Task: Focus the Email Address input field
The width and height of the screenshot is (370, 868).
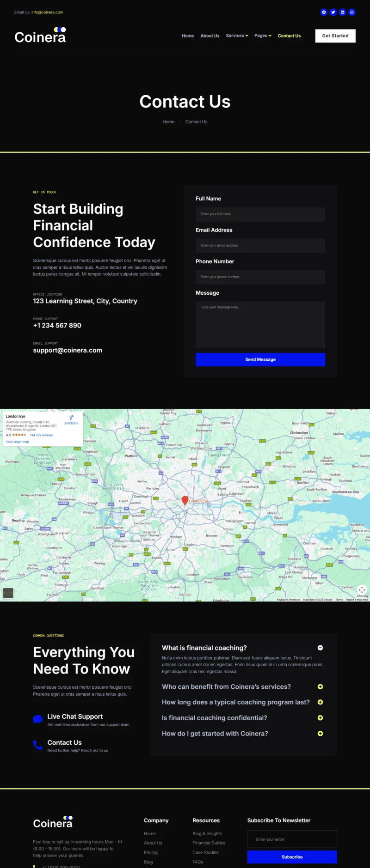Action: pos(260,245)
